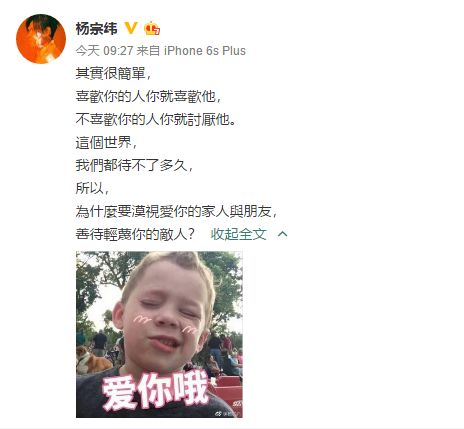The width and height of the screenshot is (464, 429).
Task: Click the text line 其實很簡單
Action: pyautogui.click(x=113, y=73)
